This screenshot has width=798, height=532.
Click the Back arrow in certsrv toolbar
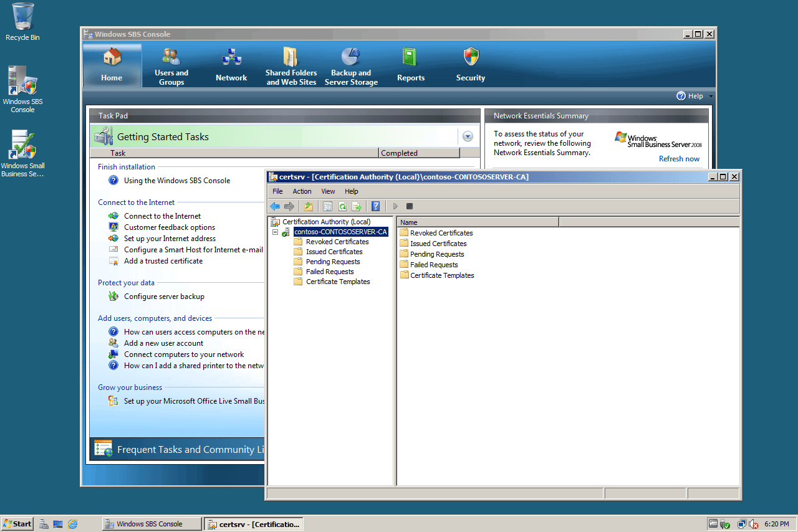pyautogui.click(x=275, y=206)
